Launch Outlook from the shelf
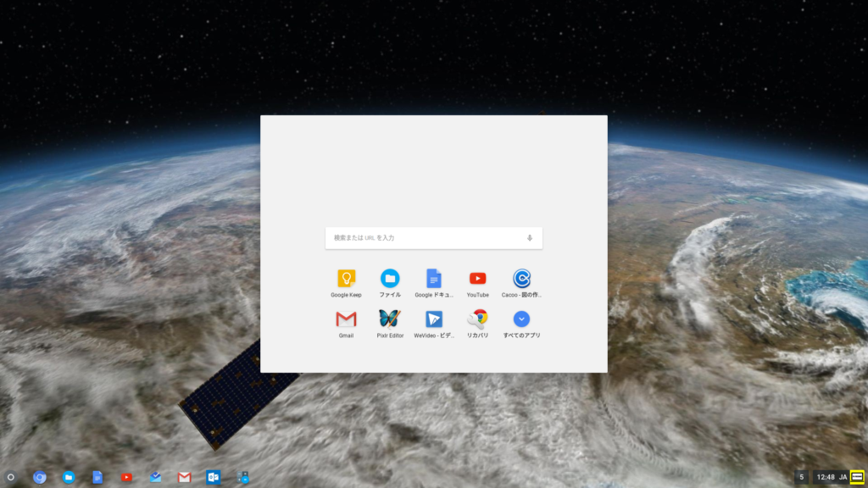The image size is (868, 488). 213,477
